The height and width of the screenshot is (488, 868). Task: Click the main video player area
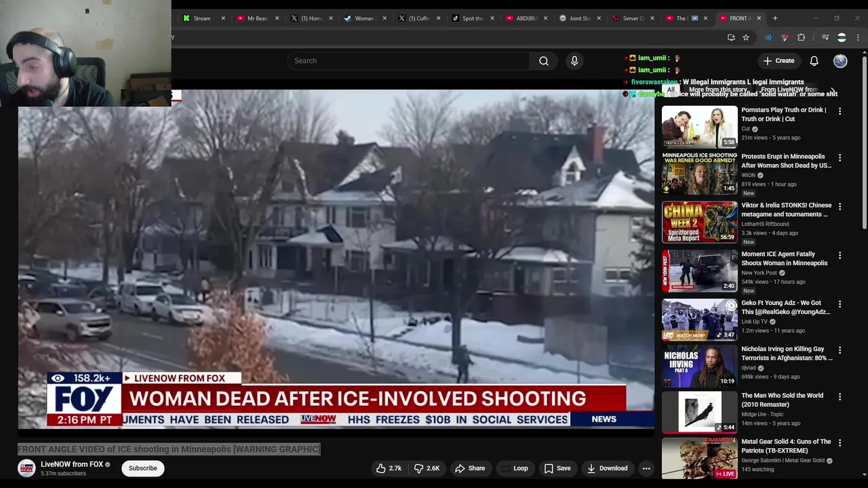336,259
